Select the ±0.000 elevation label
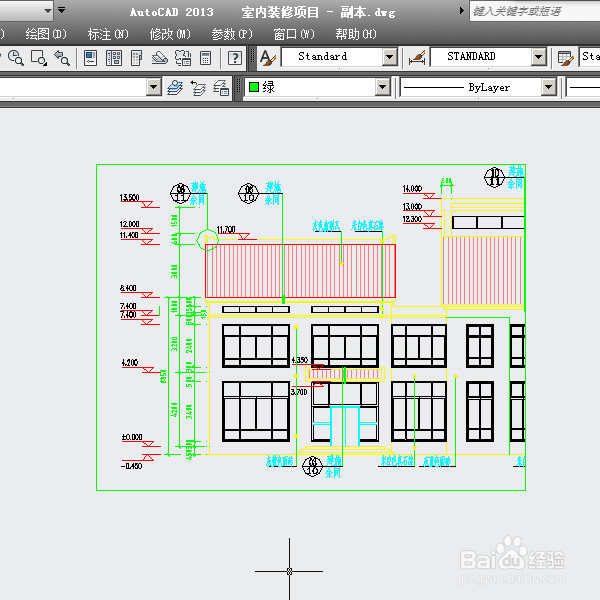This screenshot has height=600, width=600. coord(132,437)
